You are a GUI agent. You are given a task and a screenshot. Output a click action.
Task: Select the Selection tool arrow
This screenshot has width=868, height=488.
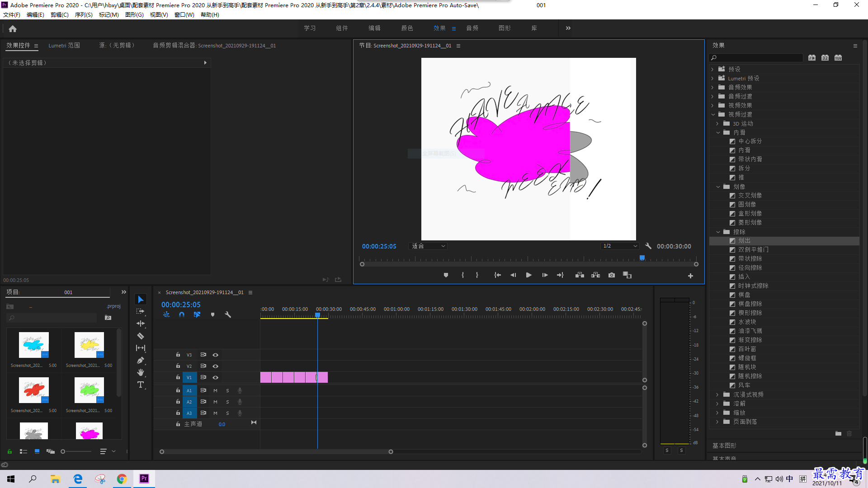coord(141,300)
